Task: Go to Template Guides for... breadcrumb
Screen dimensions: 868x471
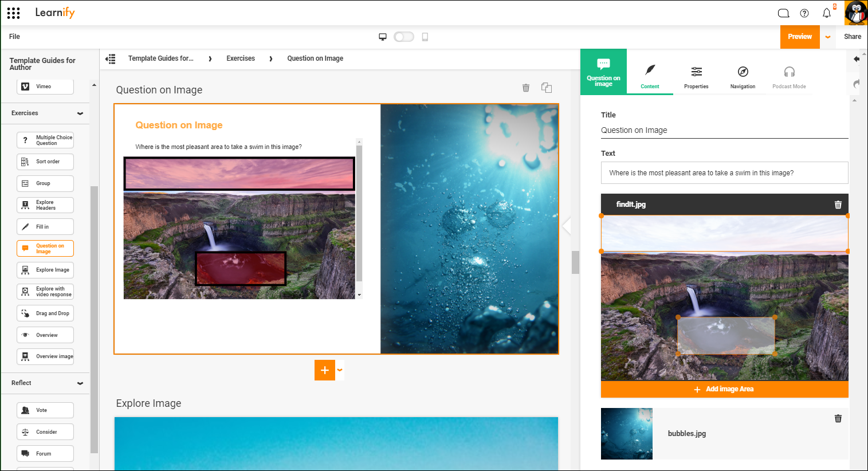Action: point(160,58)
